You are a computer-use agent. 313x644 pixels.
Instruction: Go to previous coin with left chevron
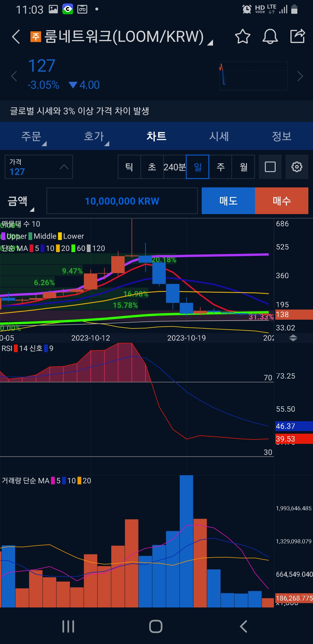tap(14, 76)
